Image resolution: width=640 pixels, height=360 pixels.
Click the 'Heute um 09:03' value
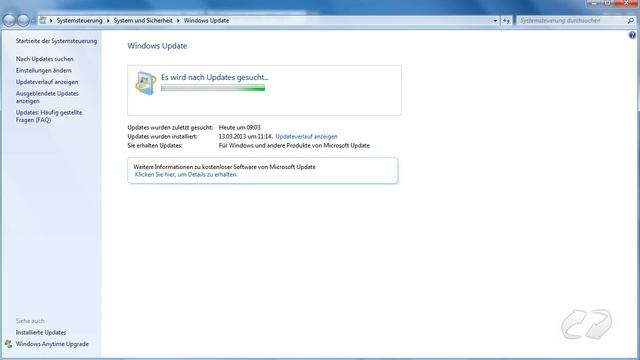(240, 128)
